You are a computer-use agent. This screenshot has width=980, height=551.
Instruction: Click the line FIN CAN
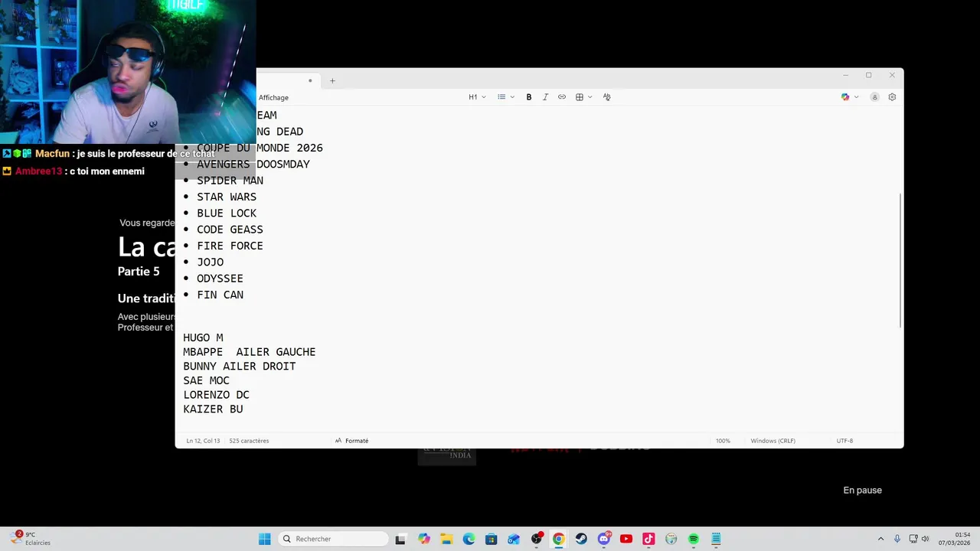pos(220,295)
